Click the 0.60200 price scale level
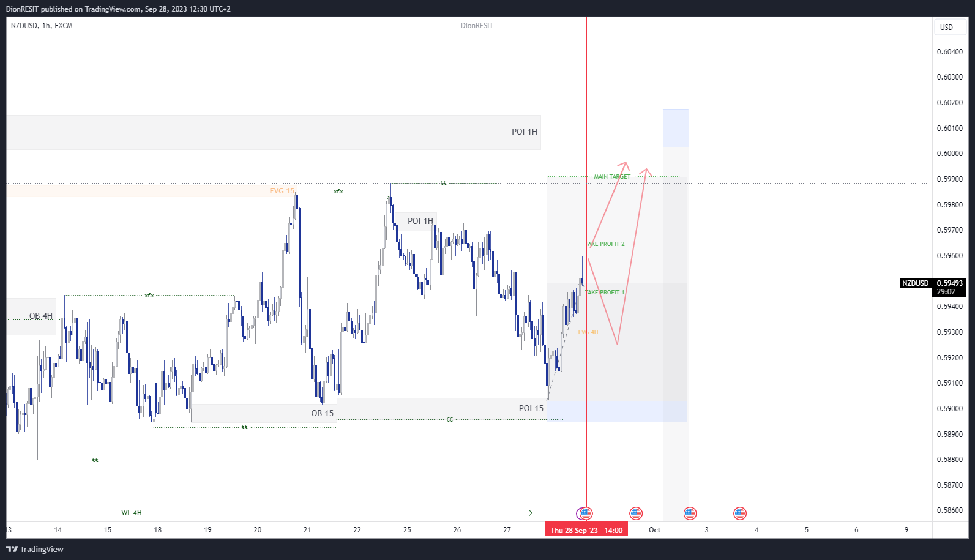This screenshot has height=560, width=975. 950,103
